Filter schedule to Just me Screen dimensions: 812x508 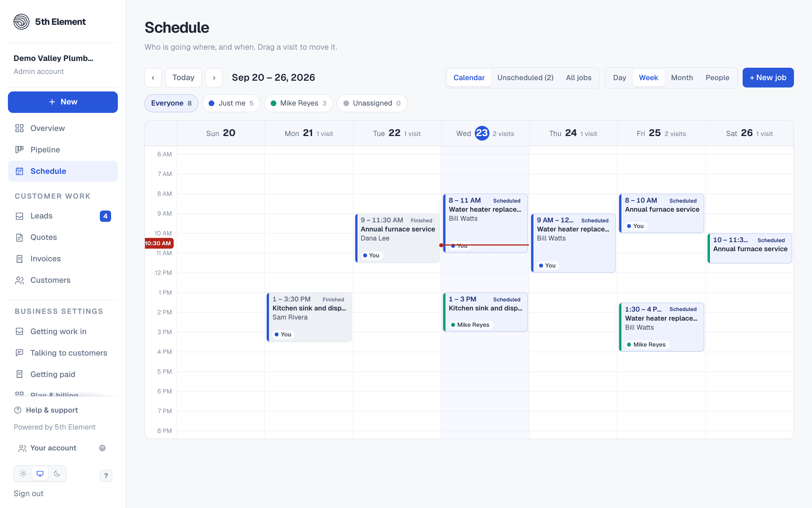[x=231, y=103]
